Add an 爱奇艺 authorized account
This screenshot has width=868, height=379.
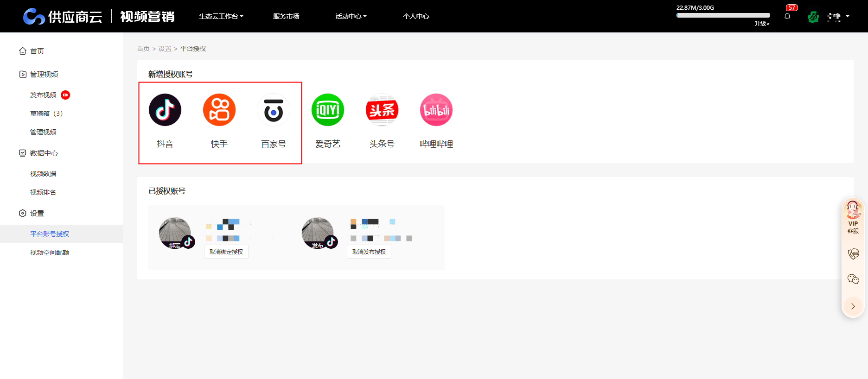(x=328, y=110)
